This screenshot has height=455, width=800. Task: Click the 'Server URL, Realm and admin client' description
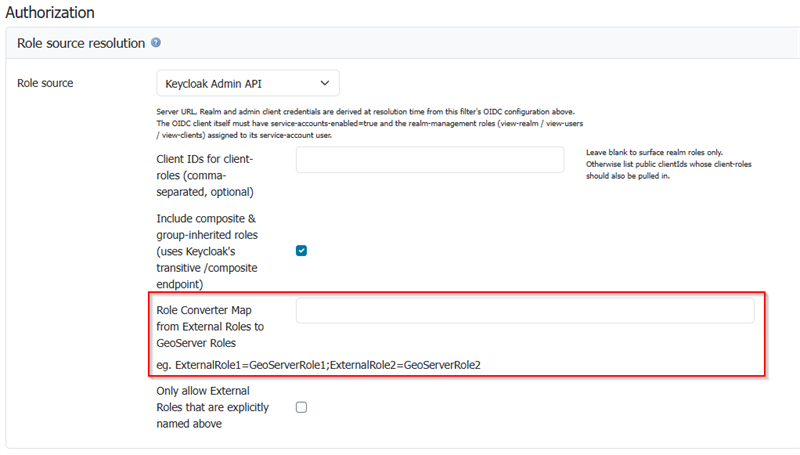coord(369,123)
